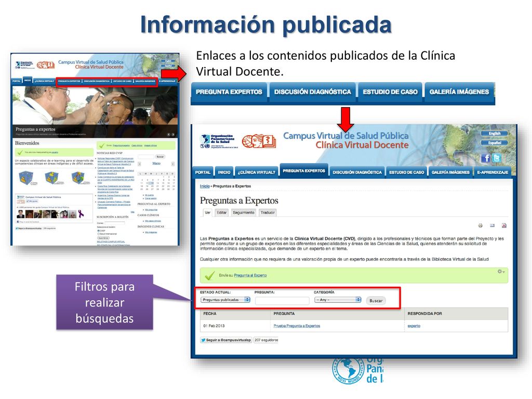
Task: Click the Twitter bird icon beside Facebook
Action: tap(497, 158)
